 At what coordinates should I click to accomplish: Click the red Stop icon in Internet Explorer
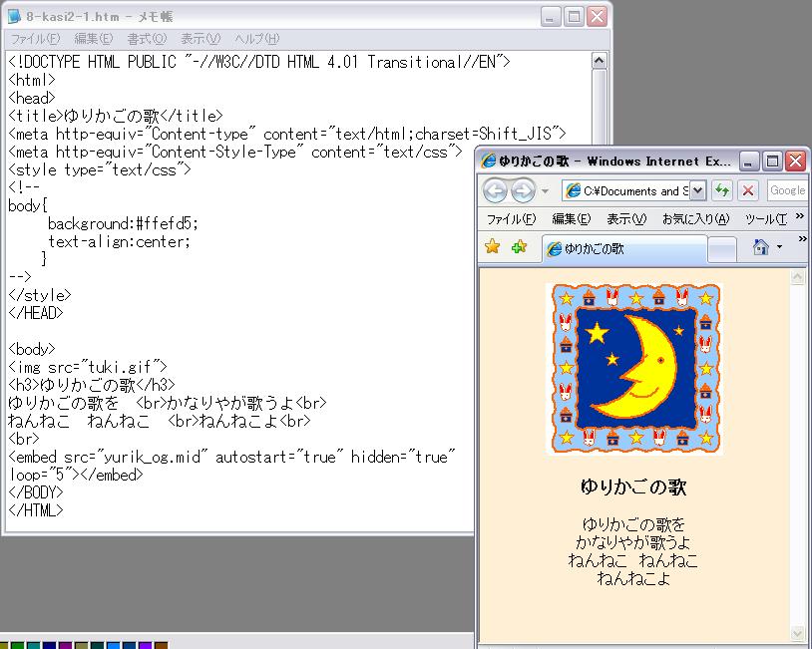click(x=748, y=190)
